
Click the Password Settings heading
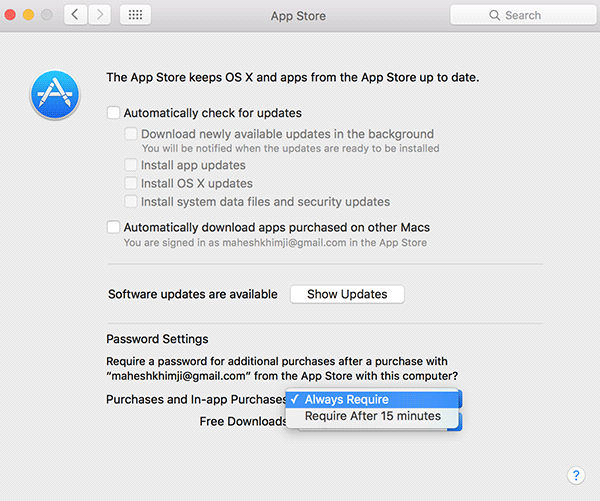[x=157, y=339]
